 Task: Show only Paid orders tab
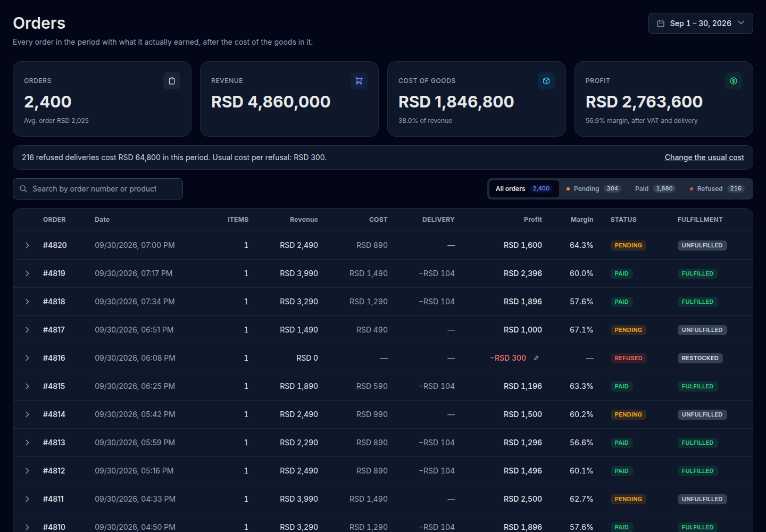655,189
